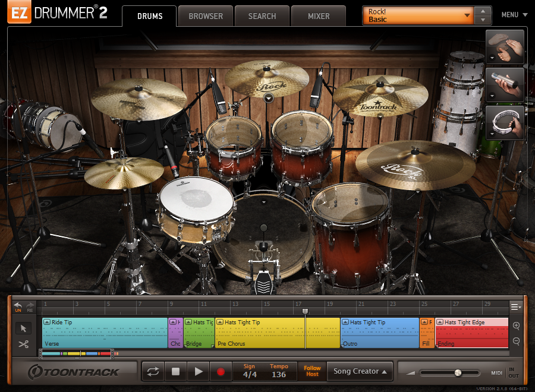Toggle Follow Host mode

pyautogui.click(x=312, y=371)
